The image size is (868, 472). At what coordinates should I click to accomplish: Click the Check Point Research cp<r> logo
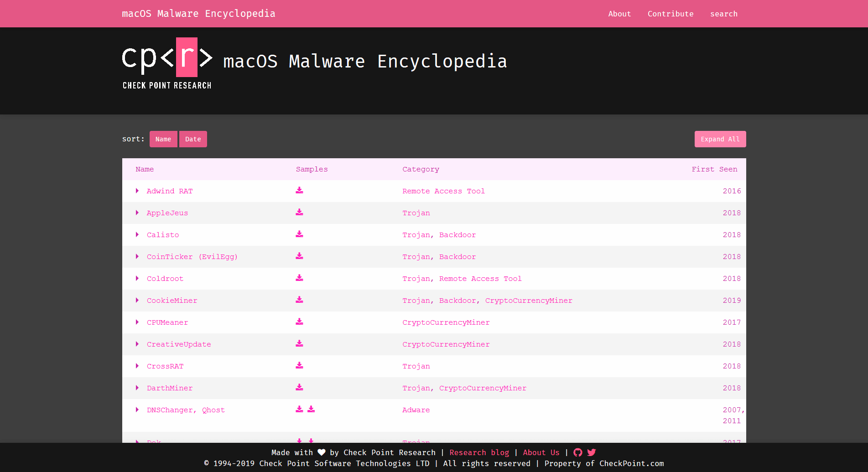tap(167, 63)
